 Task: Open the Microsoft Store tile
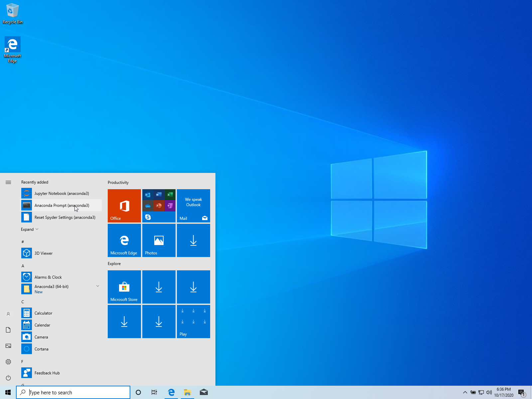pyautogui.click(x=124, y=287)
